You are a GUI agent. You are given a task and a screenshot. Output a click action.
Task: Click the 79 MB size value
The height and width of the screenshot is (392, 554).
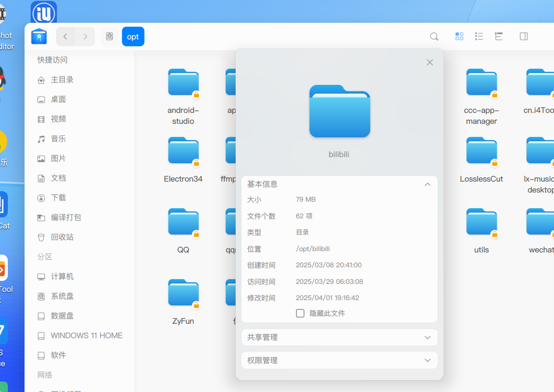click(306, 199)
